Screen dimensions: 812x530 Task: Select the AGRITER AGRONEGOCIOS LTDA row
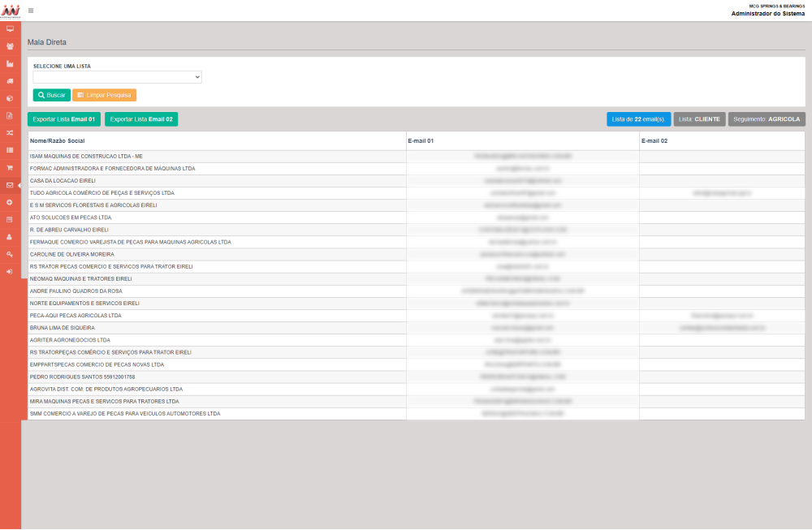point(217,340)
